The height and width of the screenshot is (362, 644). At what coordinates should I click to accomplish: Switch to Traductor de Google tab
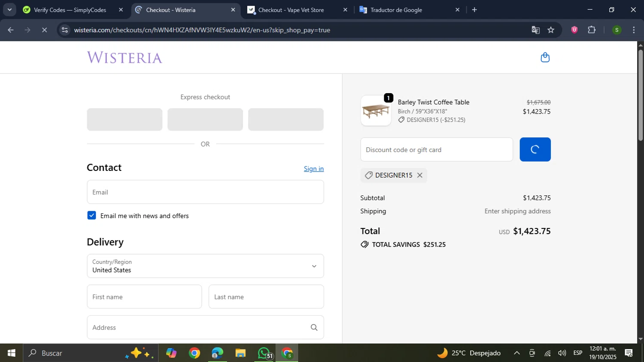[x=396, y=10]
